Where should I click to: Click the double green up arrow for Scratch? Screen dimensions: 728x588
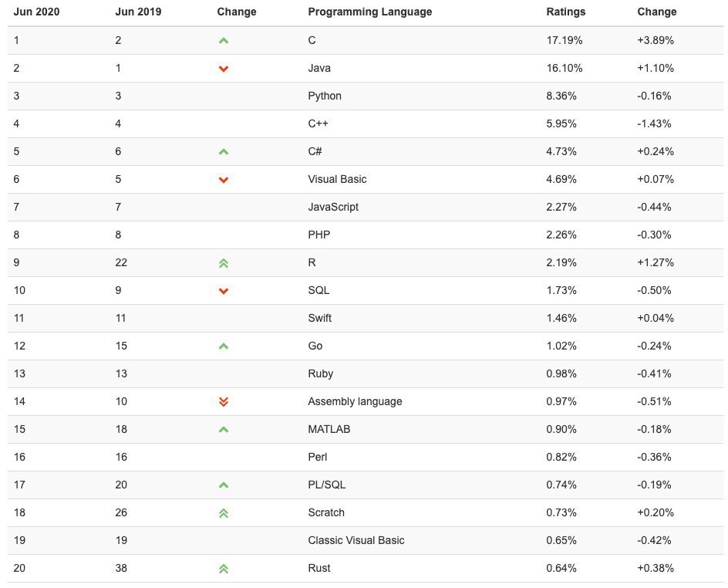point(224,513)
